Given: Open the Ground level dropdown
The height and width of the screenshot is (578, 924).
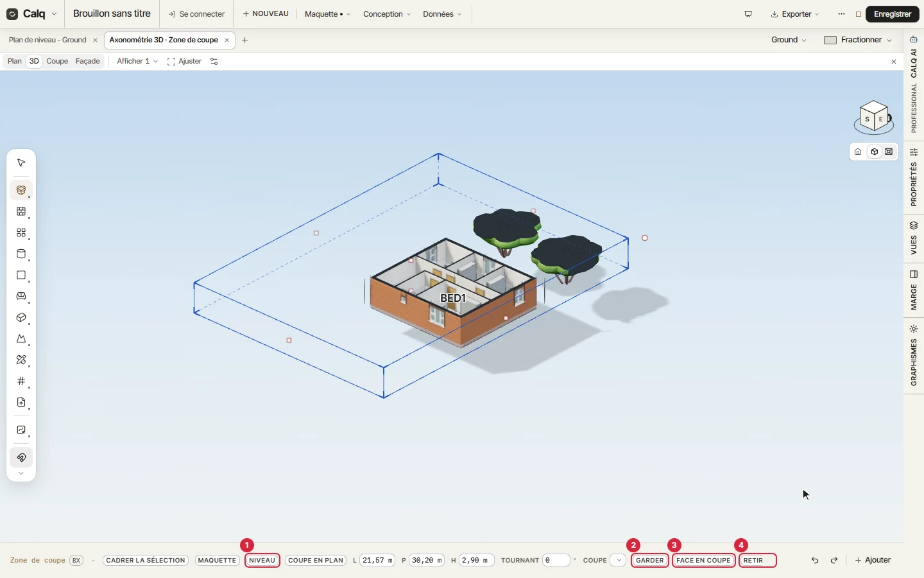Looking at the screenshot, I should point(789,40).
